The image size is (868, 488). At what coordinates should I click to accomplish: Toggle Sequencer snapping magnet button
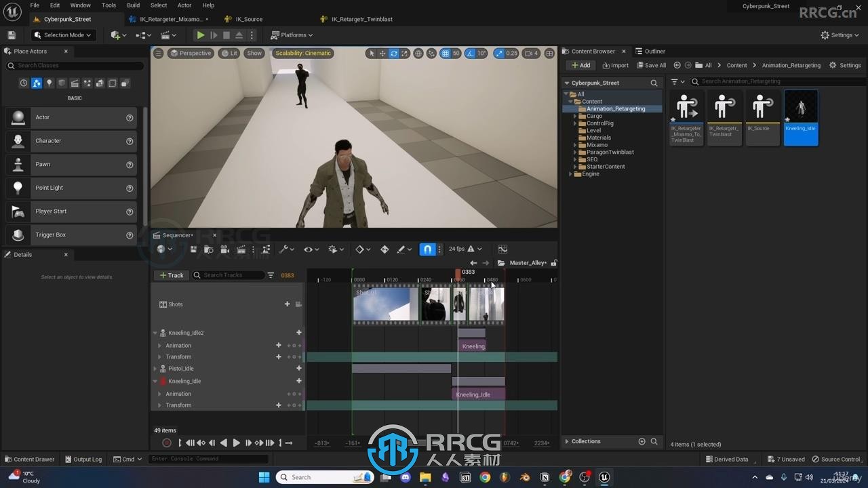pos(427,249)
